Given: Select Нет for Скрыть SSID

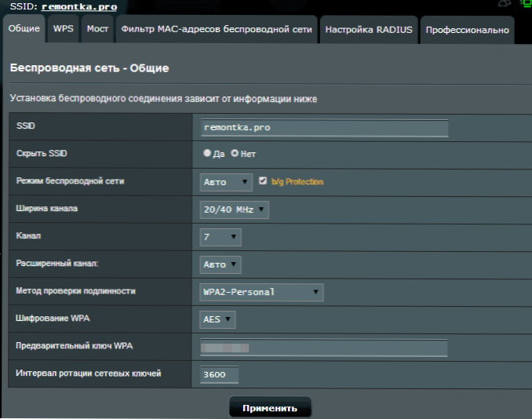Looking at the screenshot, I should pyautogui.click(x=235, y=153).
